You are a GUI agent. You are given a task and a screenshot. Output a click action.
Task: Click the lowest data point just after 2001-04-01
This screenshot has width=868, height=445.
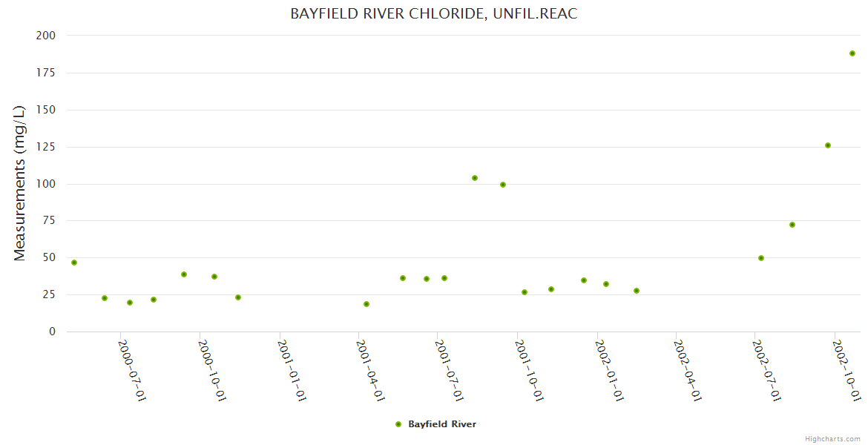tap(366, 304)
